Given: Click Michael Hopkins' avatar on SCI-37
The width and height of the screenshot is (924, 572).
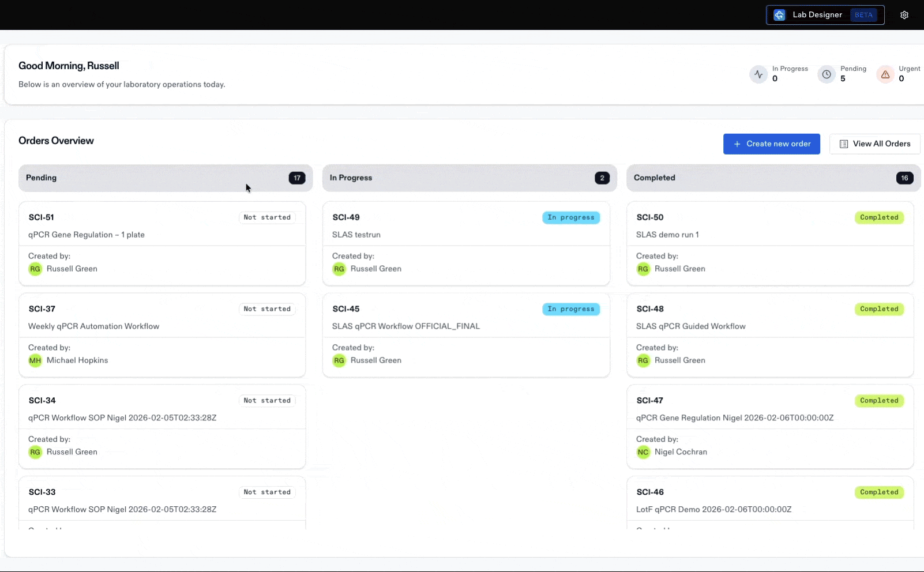Looking at the screenshot, I should (x=35, y=360).
